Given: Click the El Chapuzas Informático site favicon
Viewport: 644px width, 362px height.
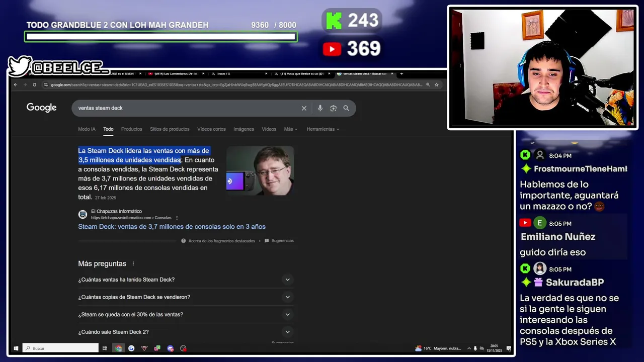Looking at the screenshot, I should coord(83,214).
